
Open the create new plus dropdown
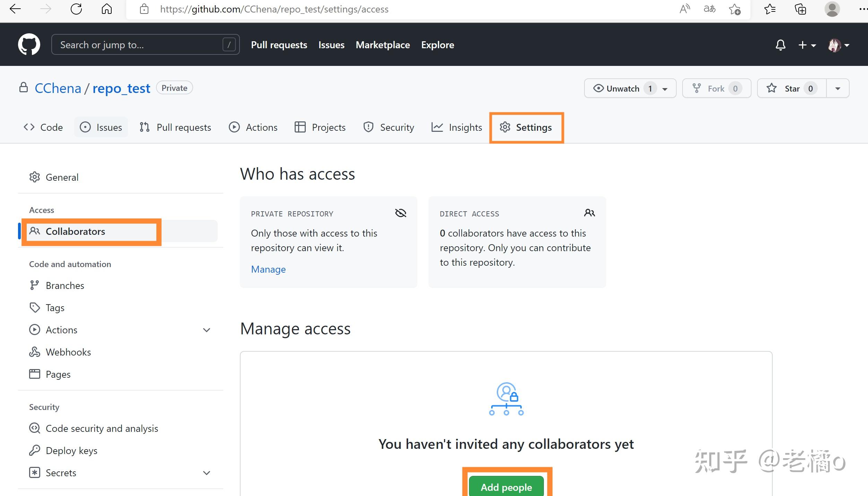(807, 45)
